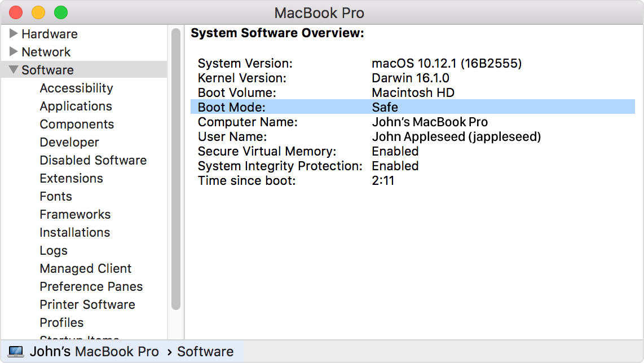Open the Printer Software category
This screenshot has height=363, width=644.
pyautogui.click(x=87, y=304)
